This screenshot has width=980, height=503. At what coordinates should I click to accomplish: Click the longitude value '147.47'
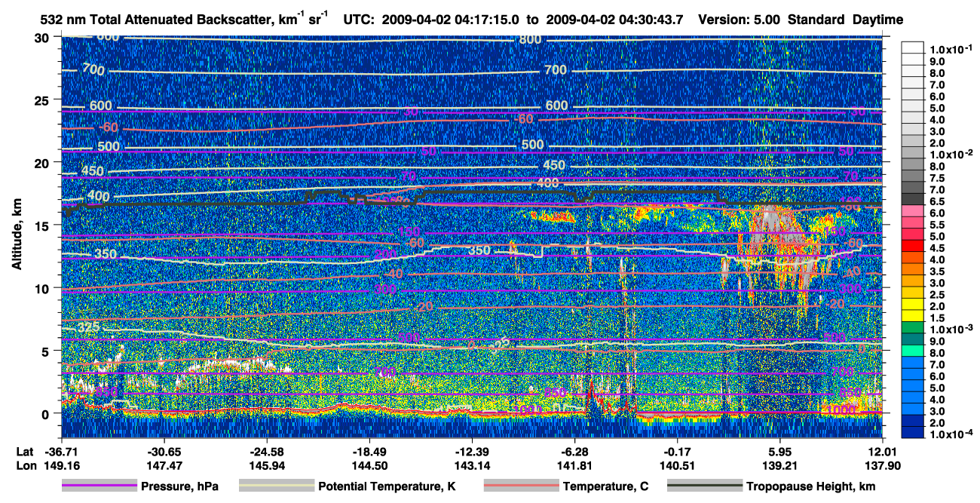[x=164, y=466]
